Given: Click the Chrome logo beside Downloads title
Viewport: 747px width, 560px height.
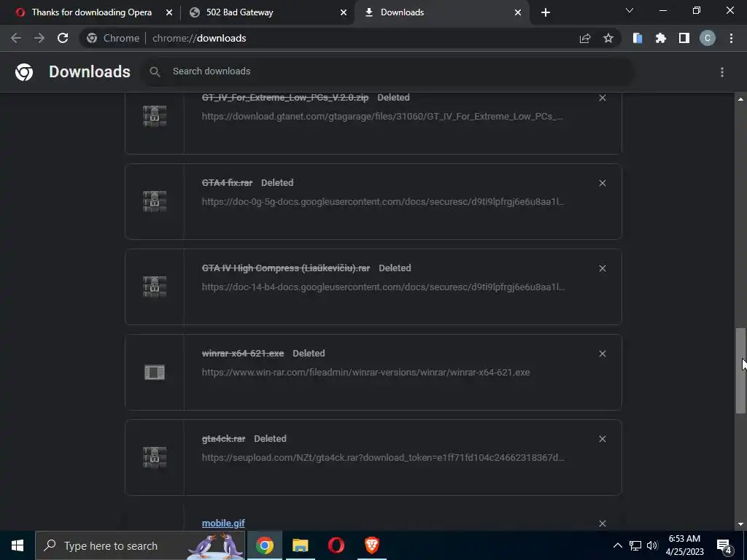Looking at the screenshot, I should tap(24, 72).
